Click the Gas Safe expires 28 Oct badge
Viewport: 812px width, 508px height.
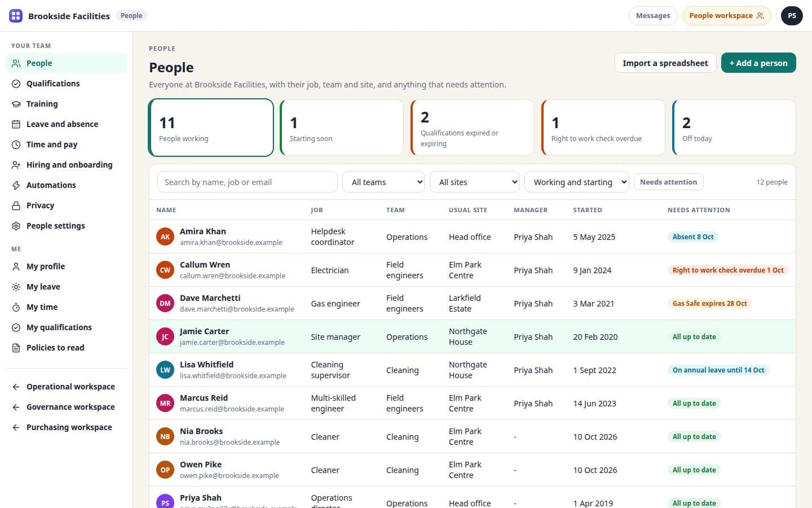click(x=709, y=303)
